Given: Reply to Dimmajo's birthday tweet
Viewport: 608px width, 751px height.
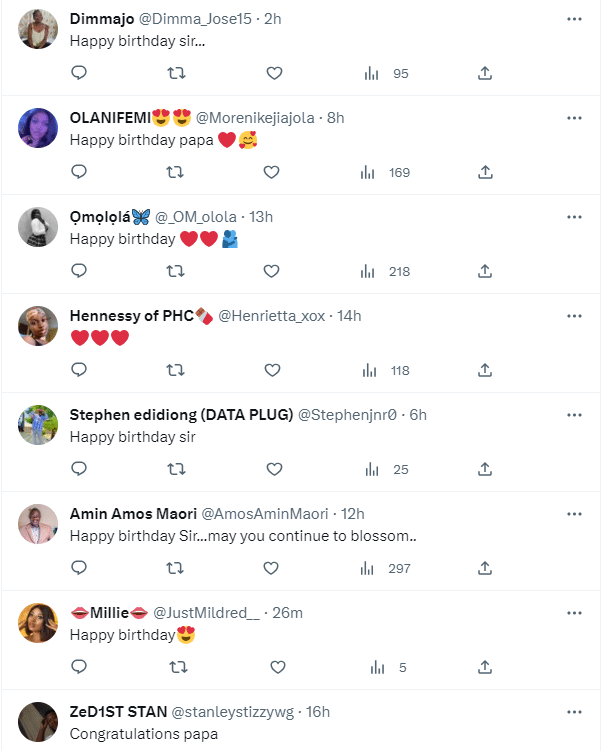Looking at the screenshot, I should [x=79, y=73].
